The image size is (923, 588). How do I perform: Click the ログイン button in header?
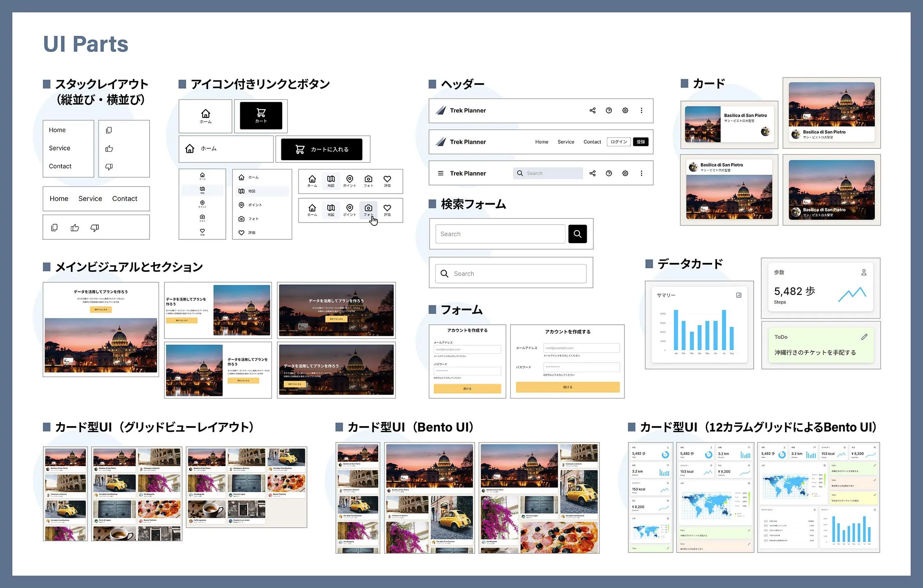pyautogui.click(x=618, y=142)
